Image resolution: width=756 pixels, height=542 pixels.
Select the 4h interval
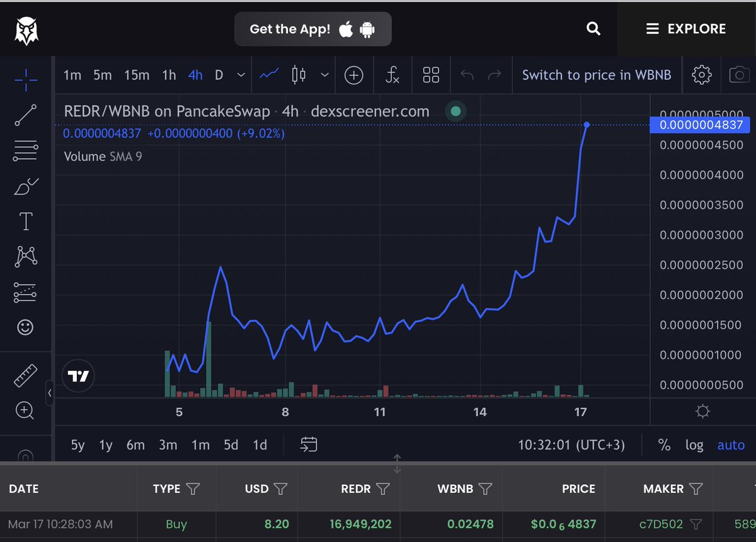click(x=195, y=76)
